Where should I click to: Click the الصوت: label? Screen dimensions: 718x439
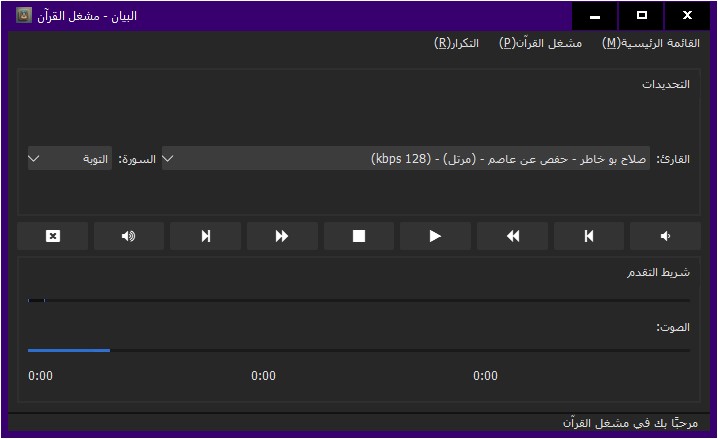673,327
